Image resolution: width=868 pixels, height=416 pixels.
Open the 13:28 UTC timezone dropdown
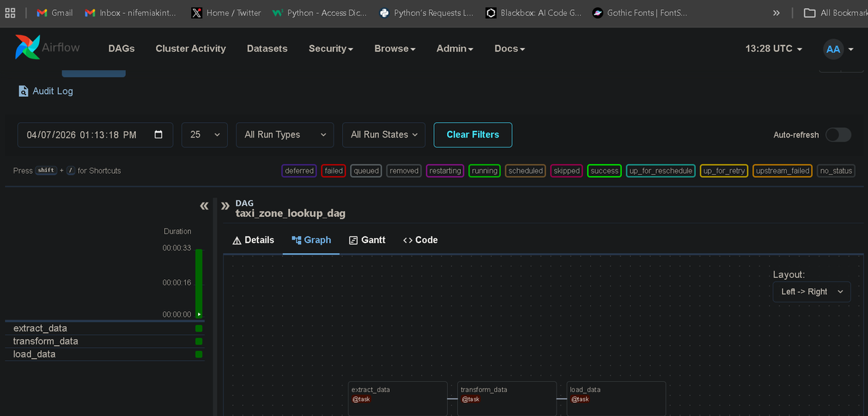coord(774,48)
